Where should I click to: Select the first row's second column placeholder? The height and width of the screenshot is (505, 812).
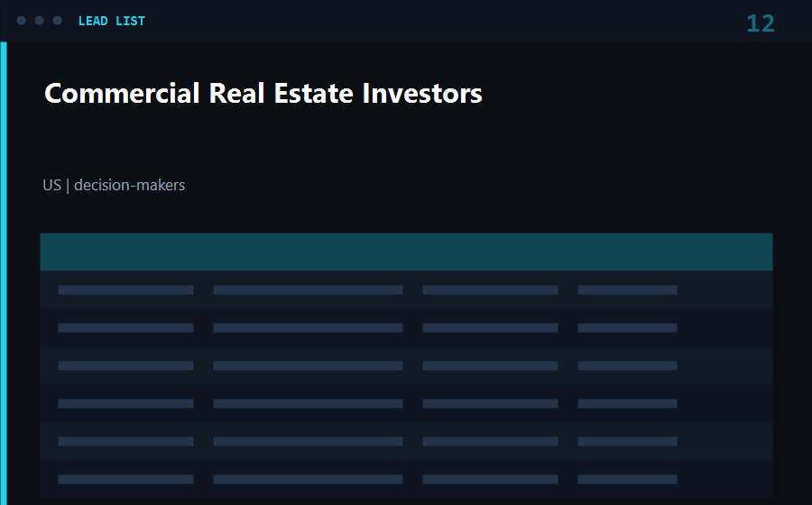coord(309,289)
